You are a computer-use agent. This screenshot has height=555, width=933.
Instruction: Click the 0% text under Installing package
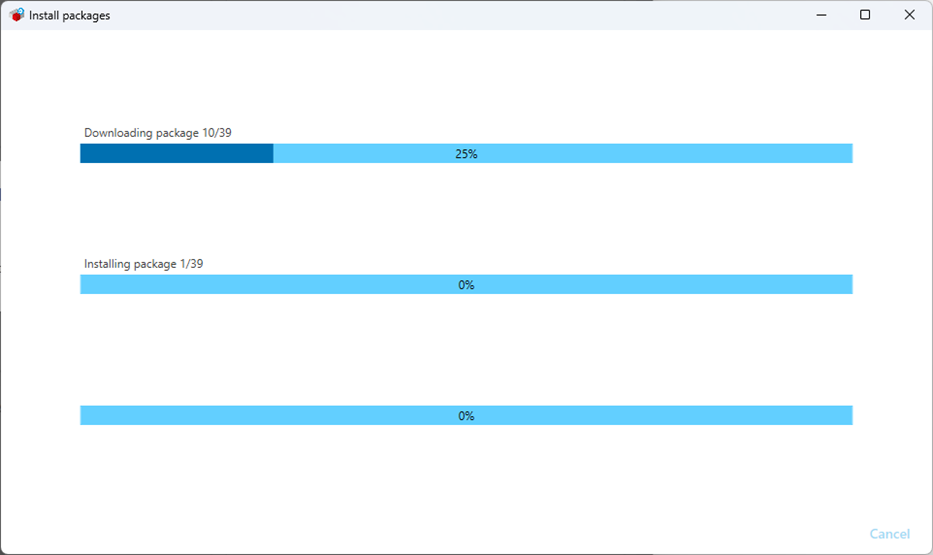click(x=466, y=285)
